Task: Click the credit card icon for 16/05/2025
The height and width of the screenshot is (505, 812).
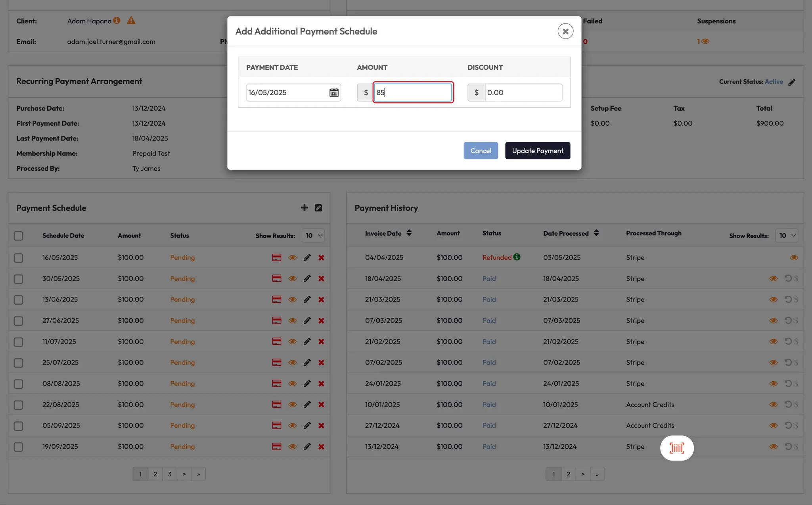Action: click(x=277, y=257)
